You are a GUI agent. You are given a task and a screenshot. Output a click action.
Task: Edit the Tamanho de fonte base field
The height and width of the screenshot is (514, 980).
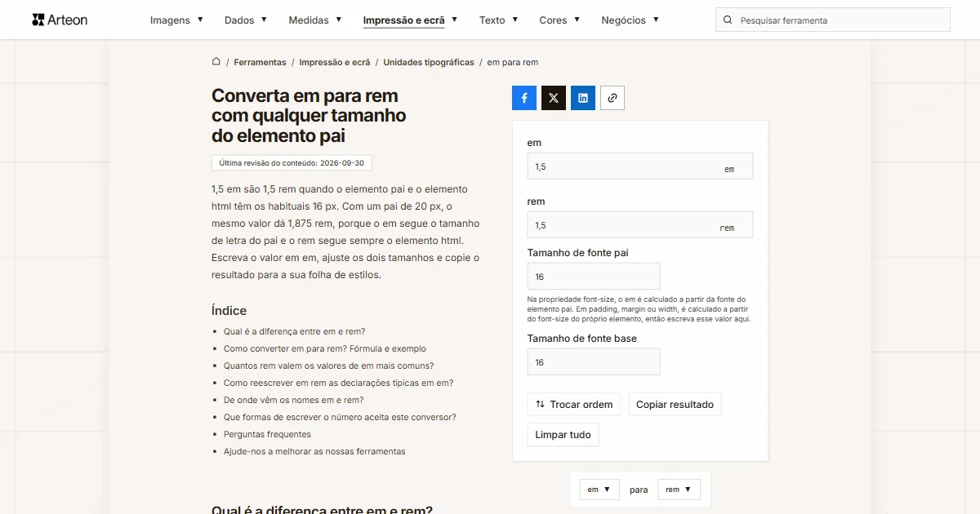[594, 362]
